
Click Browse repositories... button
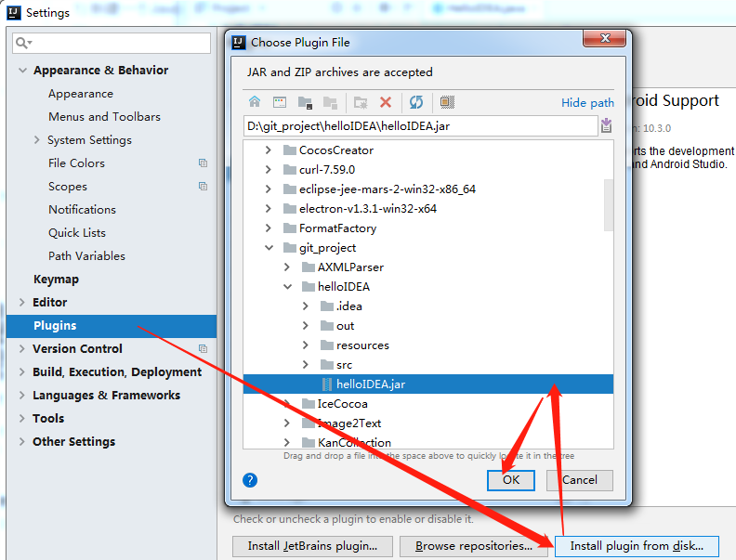point(474,546)
